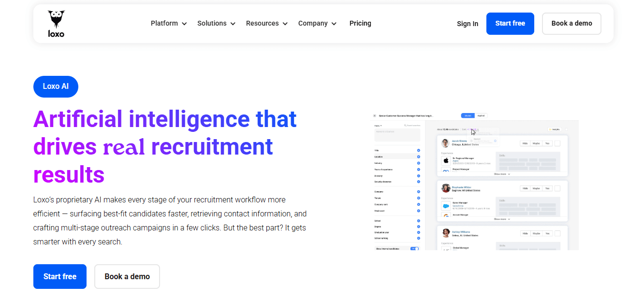Add a Years of experience filter
Viewport: 644px width, 299px height.
tap(419, 169)
